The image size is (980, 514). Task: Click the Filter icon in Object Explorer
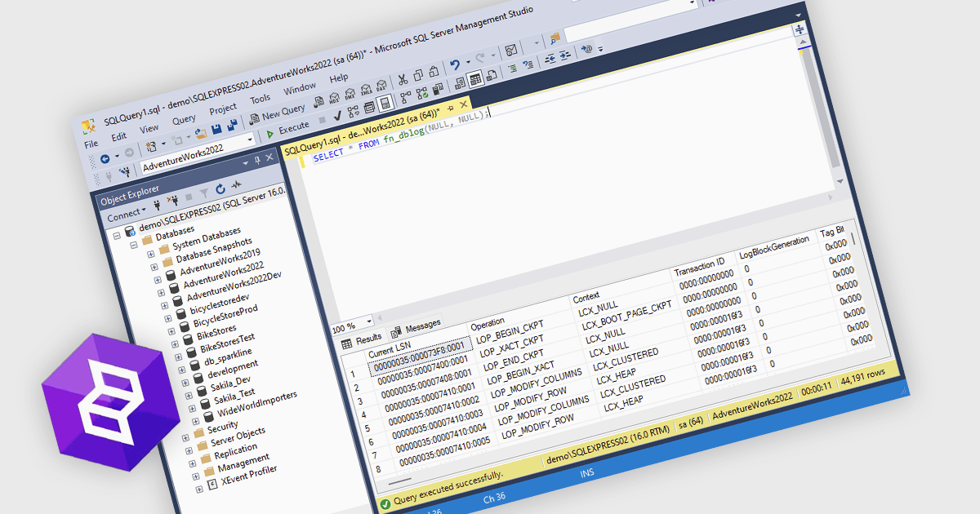(x=204, y=193)
